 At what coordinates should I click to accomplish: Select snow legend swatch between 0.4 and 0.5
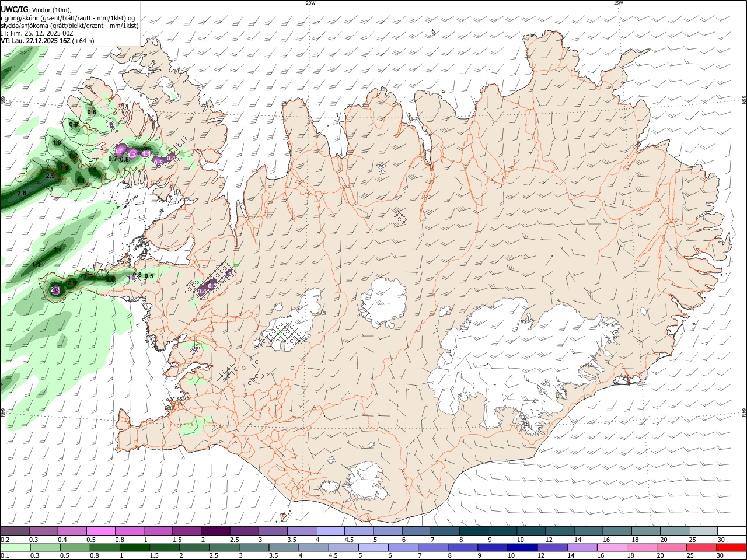(72, 531)
